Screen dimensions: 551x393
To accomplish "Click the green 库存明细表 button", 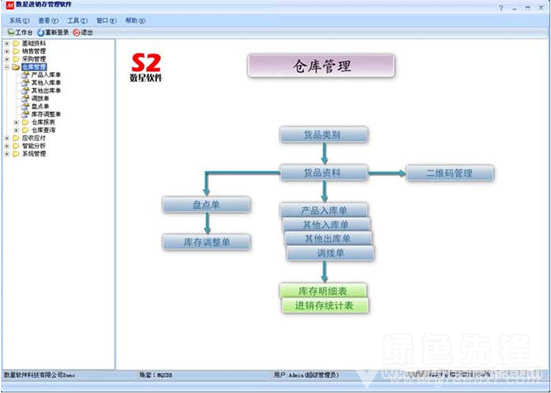I will coord(323,290).
